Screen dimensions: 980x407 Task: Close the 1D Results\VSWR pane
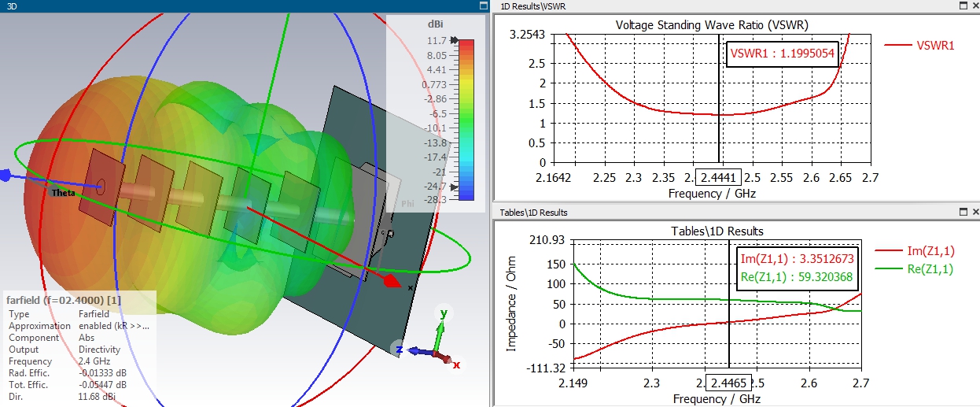974,6
